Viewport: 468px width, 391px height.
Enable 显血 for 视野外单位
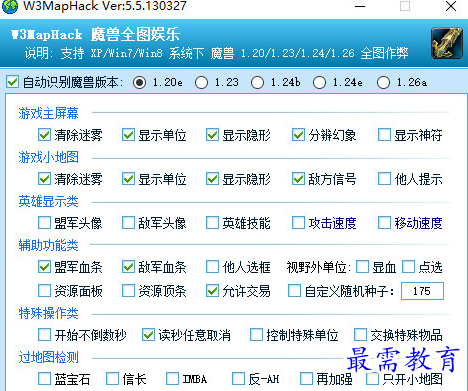click(x=362, y=267)
